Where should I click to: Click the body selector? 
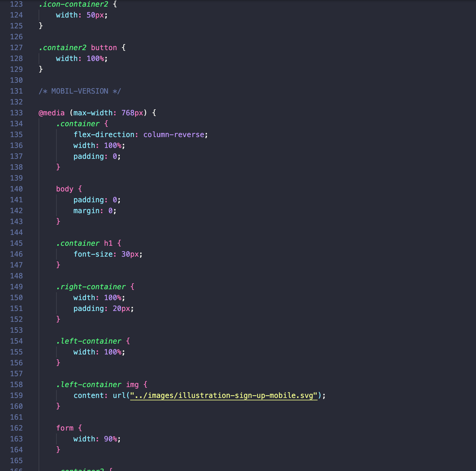point(65,189)
